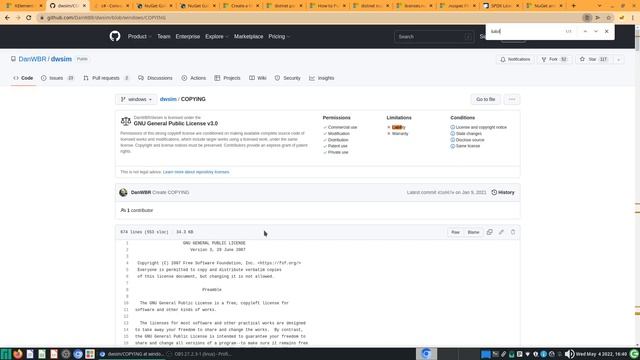Open Chromium launcher icon in taskbar

pyautogui.click(x=78, y=354)
